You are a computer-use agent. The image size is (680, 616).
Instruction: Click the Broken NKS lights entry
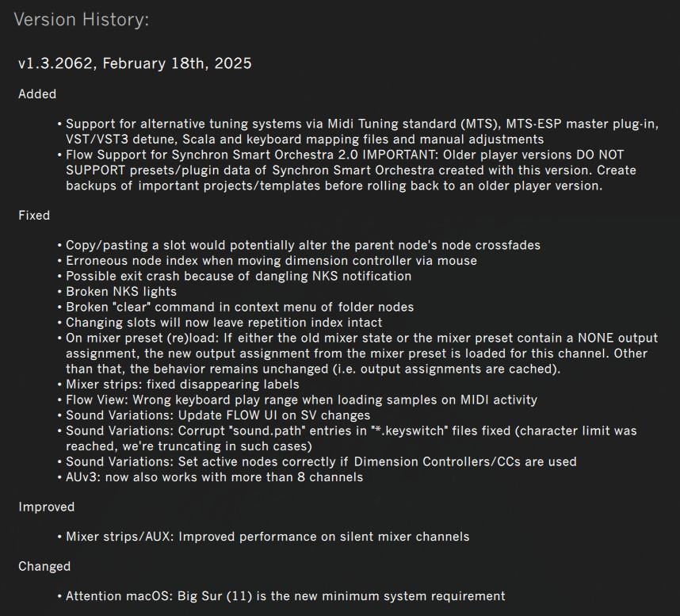click(122, 291)
